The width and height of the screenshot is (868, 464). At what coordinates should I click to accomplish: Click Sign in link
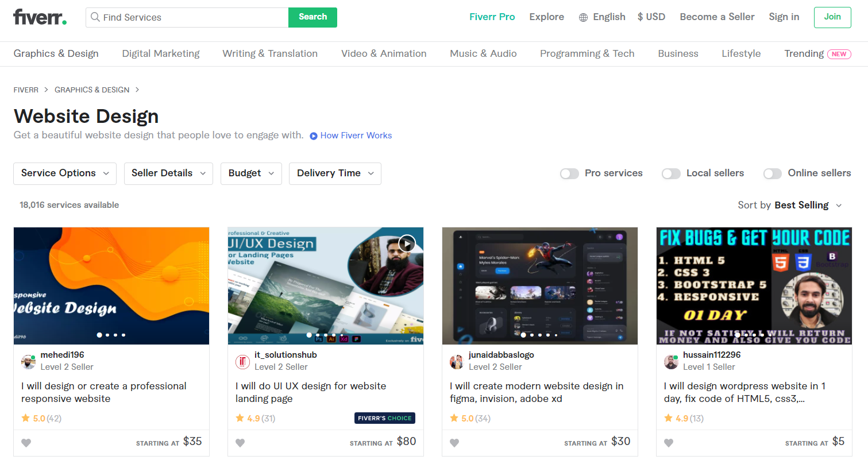coord(784,17)
